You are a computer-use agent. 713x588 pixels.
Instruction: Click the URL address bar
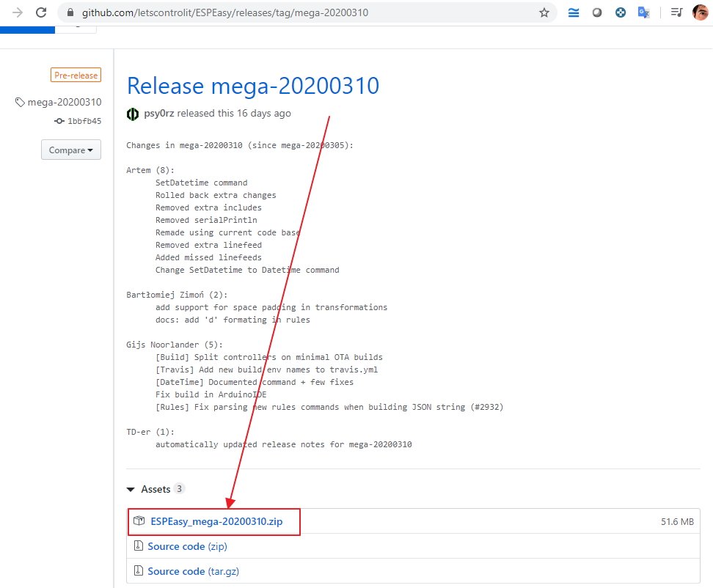(x=293, y=12)
